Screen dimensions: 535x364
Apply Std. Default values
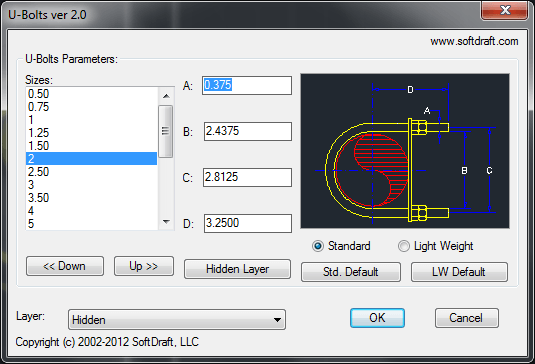point(351,272)
